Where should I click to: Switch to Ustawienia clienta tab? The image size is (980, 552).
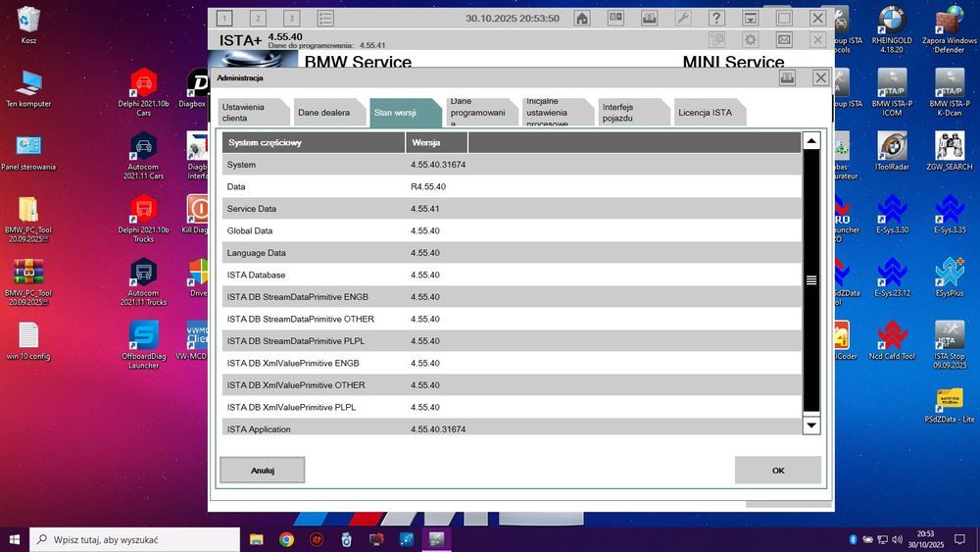[254, 113]
